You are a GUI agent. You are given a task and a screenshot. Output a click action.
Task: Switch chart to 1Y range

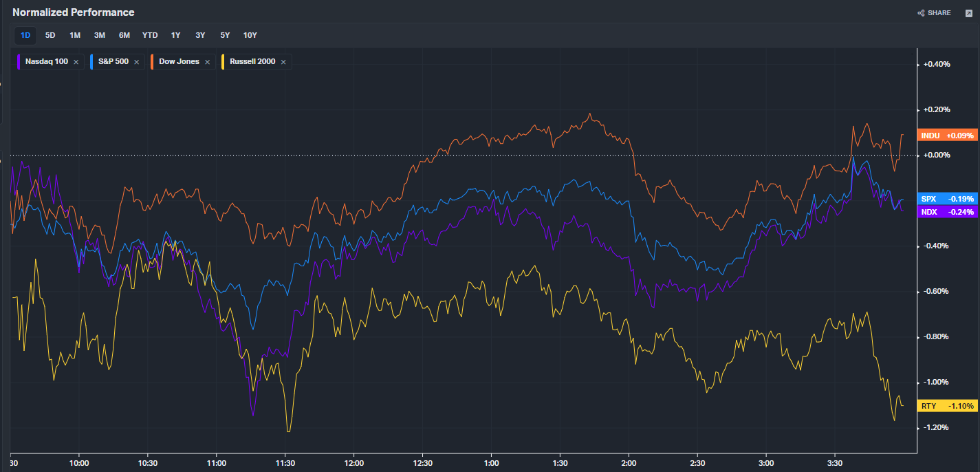point(175,35)
